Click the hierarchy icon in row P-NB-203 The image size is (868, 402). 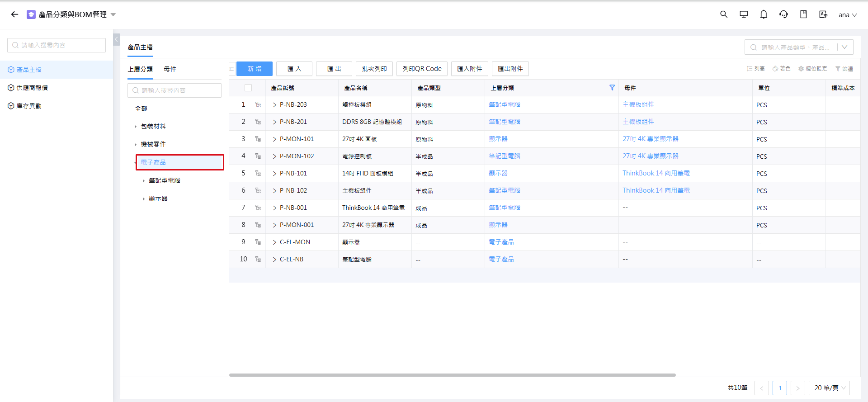pyautogui.click(x=258, y=104)
